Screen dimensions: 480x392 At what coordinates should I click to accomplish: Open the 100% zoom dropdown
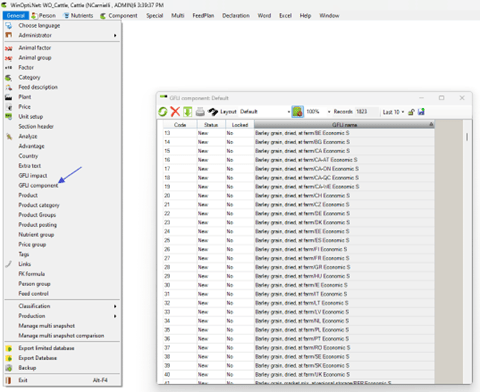pyautogui.click(x=329, y=112)
